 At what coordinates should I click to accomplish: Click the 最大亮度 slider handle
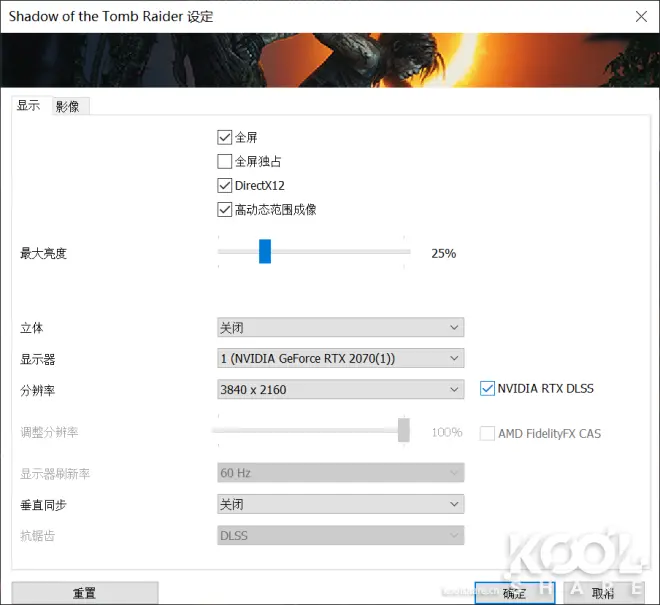265,251
